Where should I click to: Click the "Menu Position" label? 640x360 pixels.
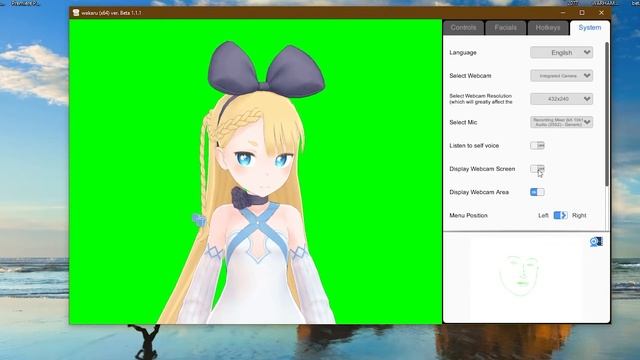pos(468,216)
